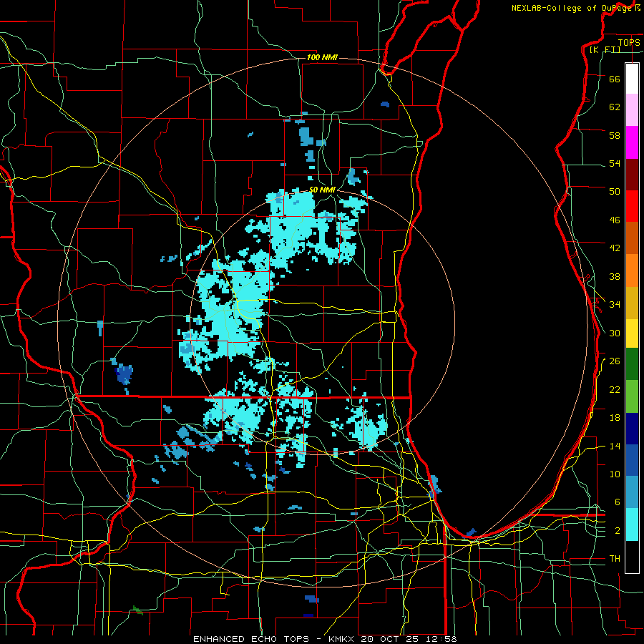Image resolution: width=644 pixels, height=644 pixels.
Task: Click the legend value "42"
Action: (615, 248)
